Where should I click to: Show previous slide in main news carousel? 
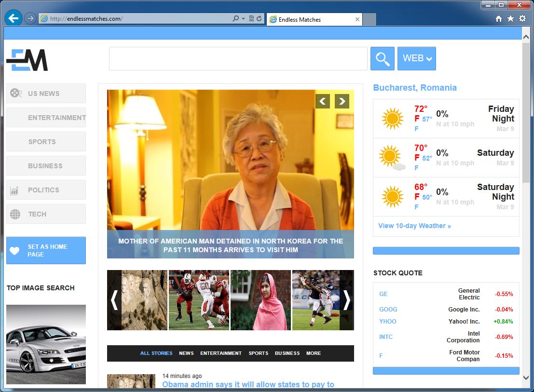322,101
